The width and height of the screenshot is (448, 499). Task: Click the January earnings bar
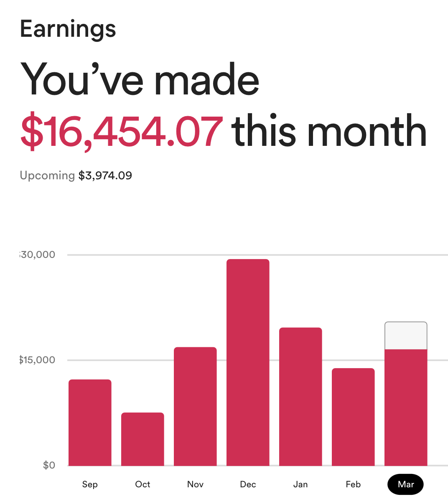[300, 396]
